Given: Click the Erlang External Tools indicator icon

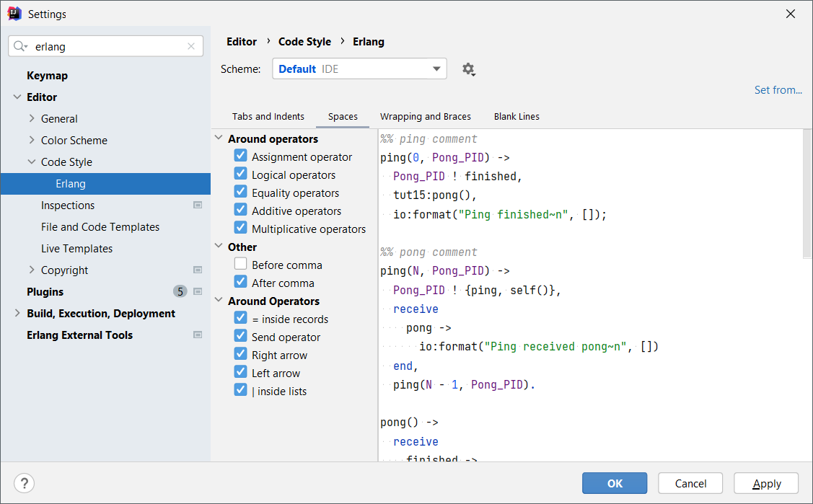Looking at the screenshot, I should 198,335.
